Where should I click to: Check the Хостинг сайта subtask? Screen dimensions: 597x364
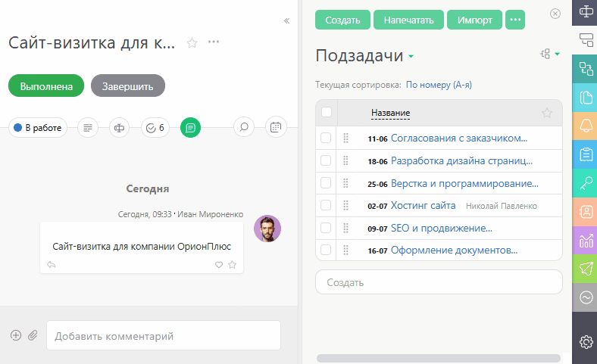[326, 205]
